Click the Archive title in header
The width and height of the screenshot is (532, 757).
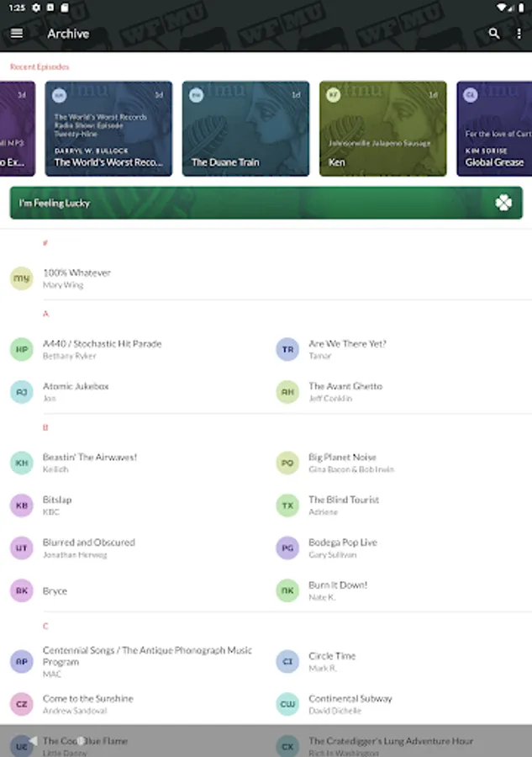click(68, 34)
